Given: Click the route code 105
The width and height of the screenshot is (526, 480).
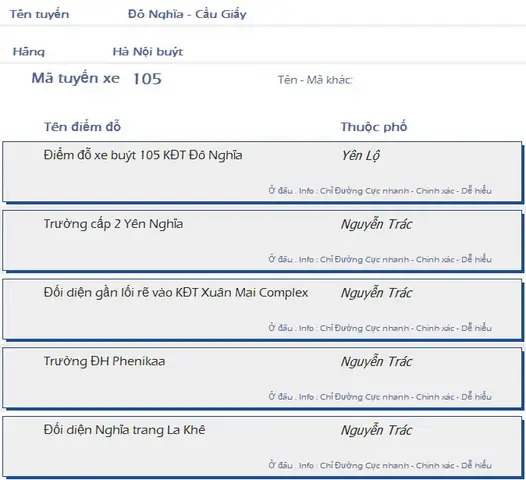Looking at the screenshot, I should coord(147,79).
